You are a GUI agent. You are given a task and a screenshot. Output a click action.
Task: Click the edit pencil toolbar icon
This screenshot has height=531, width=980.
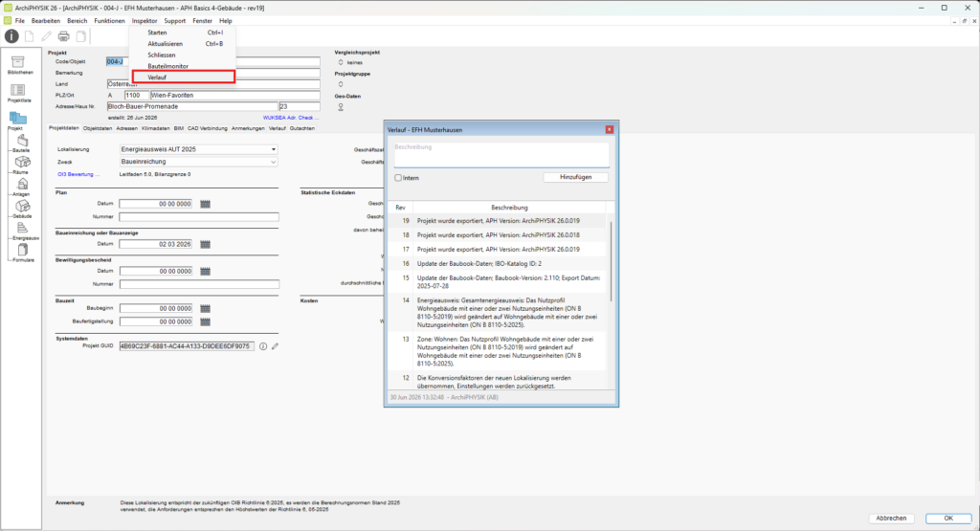[46, 36]
